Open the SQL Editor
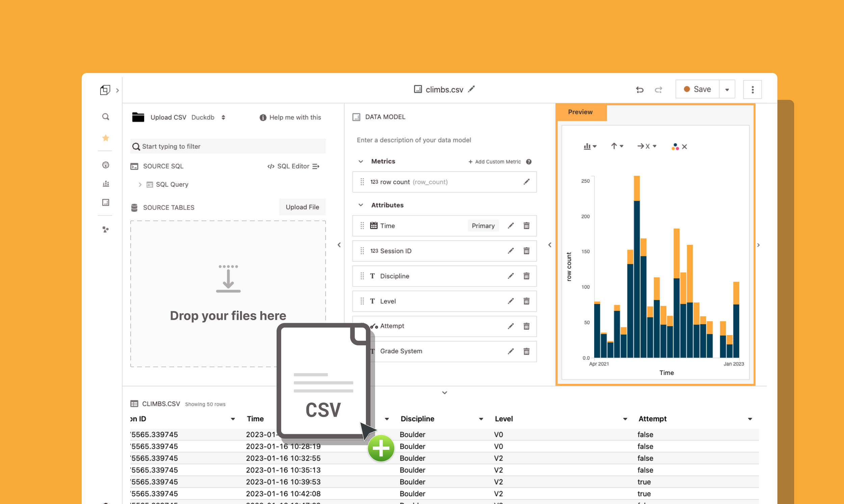Image resolution: width=844 pixels, height=504 pixels. [x=293, y=166]
